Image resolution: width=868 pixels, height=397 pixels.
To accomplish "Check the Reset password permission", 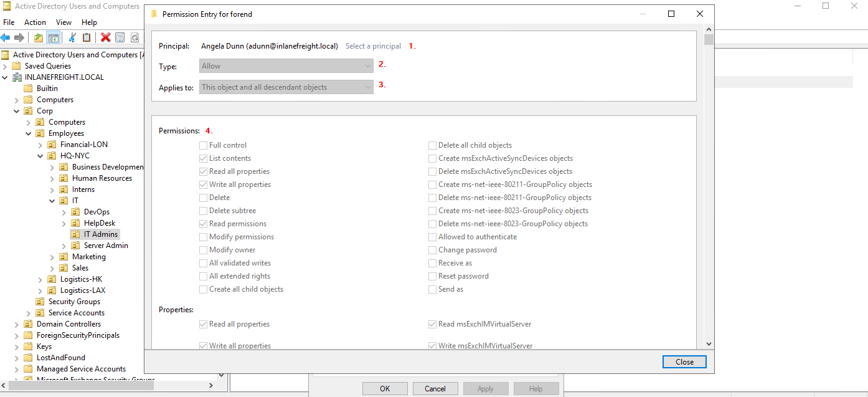I will (x=433, y=276).
